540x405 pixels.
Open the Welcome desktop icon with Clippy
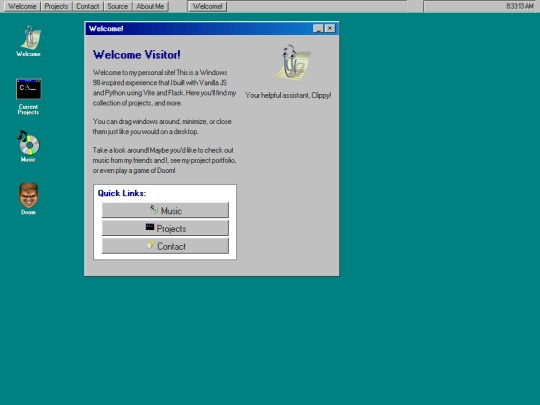pyautogui.click(x=29, y=41)
